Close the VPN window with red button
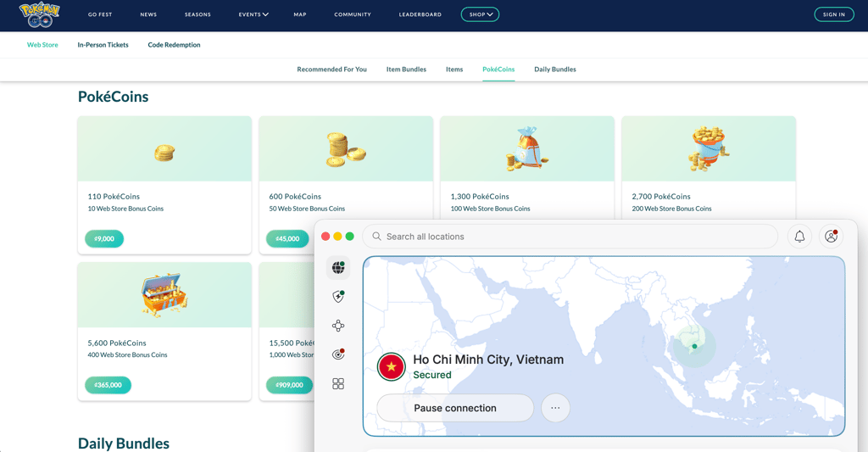Image resolution: width=868 pixels, height=452 pixels. pyautogui.click(x=325, y=237)
